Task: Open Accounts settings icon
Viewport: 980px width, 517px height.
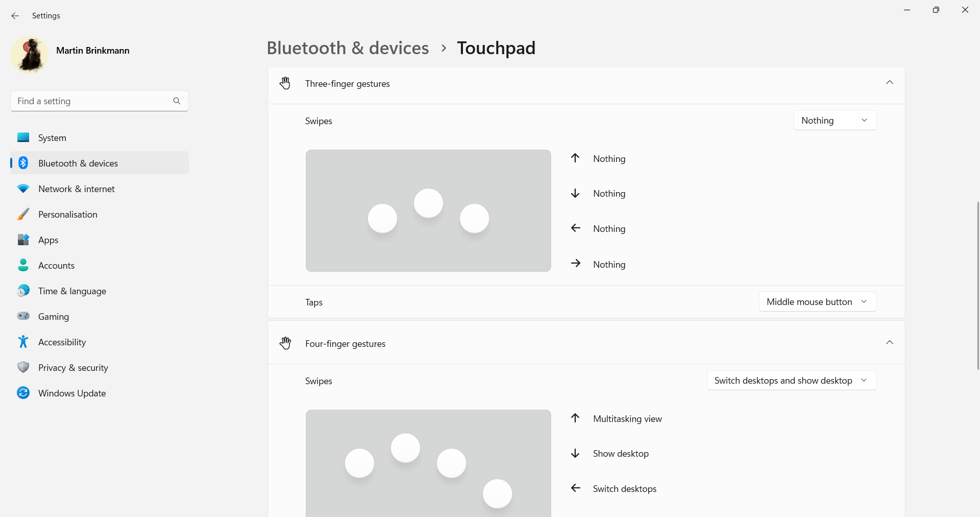Action: (x=23, y=265)
